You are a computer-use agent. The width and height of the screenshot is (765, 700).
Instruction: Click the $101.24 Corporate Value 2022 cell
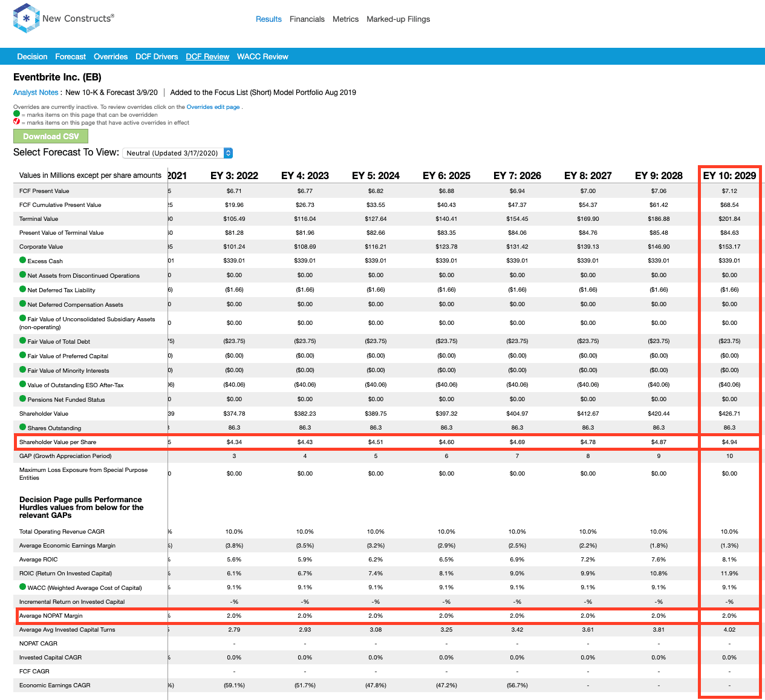click(x=234, y=246)
